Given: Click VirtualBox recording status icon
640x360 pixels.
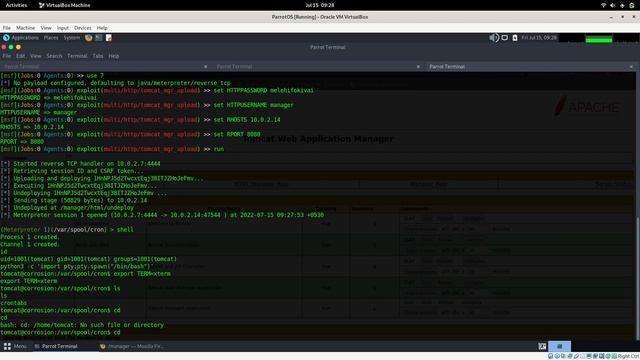Looking at the screenshot, I should [595, 356].
